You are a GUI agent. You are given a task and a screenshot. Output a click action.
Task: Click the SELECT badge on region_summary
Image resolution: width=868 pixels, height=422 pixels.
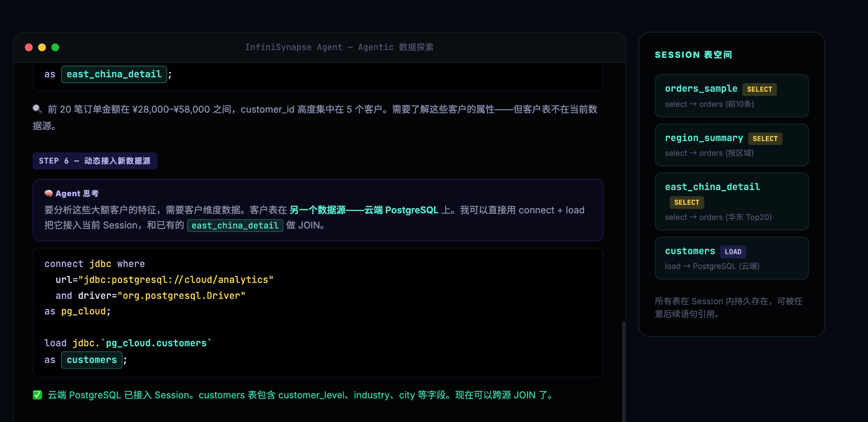click(x=765, y=138)
